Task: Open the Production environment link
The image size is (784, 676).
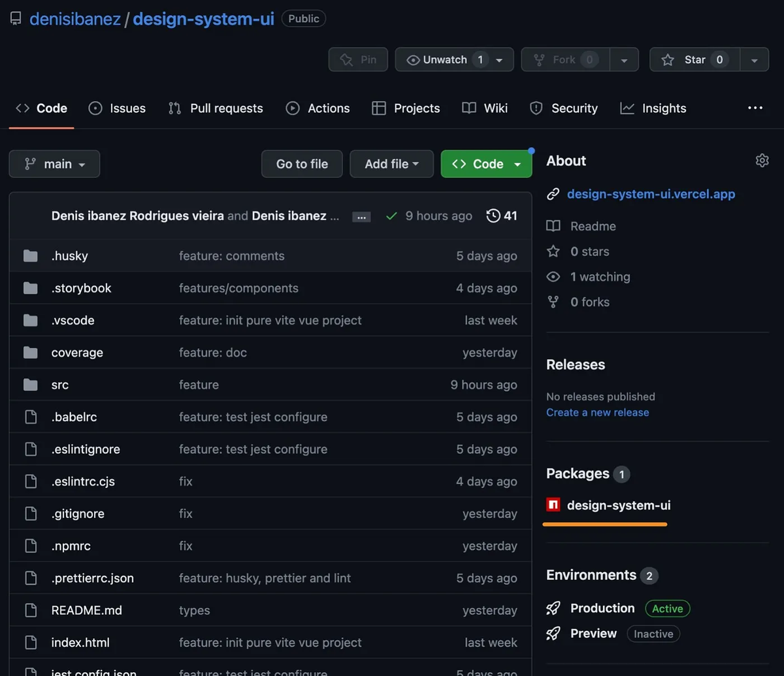Action: click(x=602, y=608)
